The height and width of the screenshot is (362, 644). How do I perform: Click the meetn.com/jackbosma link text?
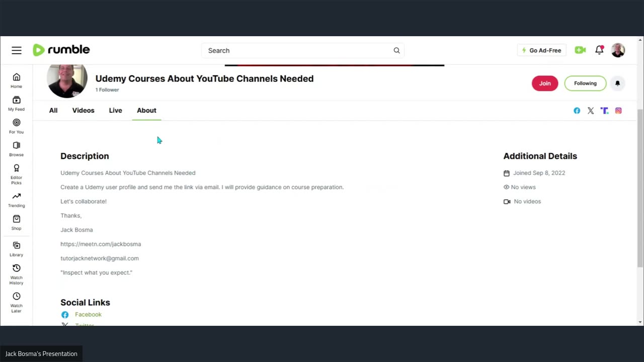click(101, 244)
